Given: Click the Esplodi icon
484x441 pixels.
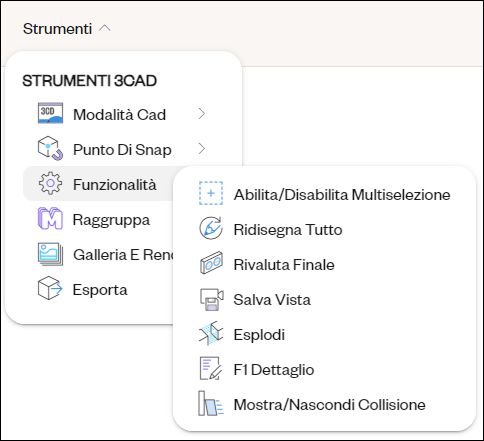Looking at the screenshot, I should coord(211,333).
